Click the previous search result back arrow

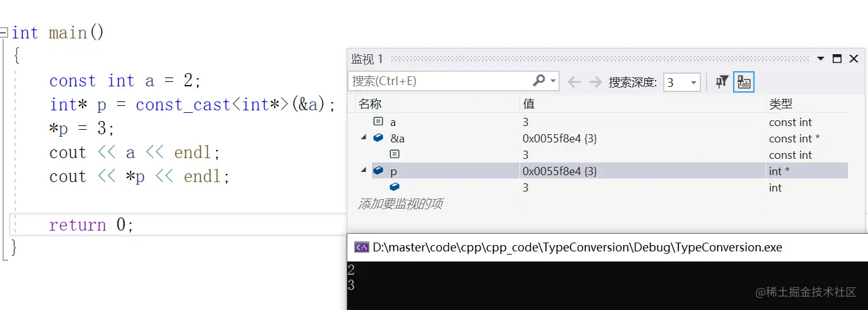coord(574,82)
